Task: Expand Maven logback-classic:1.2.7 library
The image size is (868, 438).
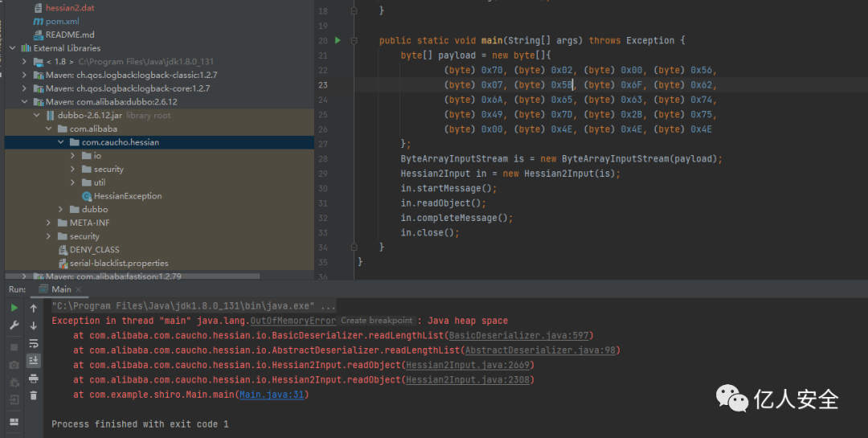Action: click(x=24, y=75)
